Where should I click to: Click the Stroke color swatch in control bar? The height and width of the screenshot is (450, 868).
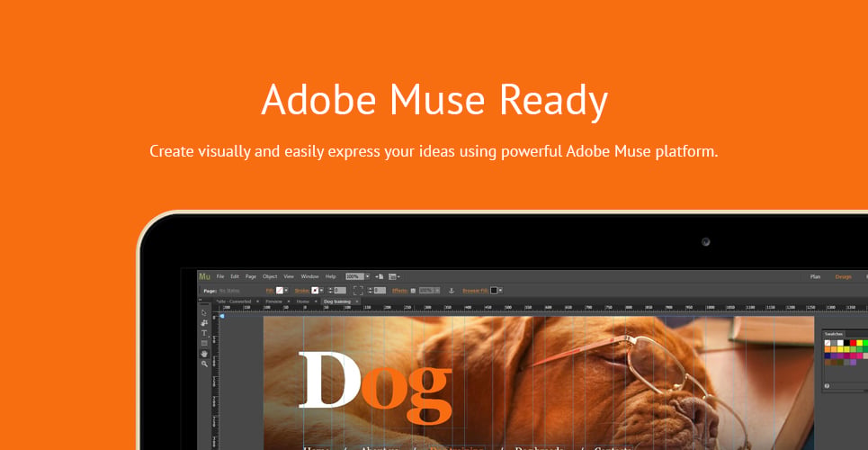(x=315, y=291)
